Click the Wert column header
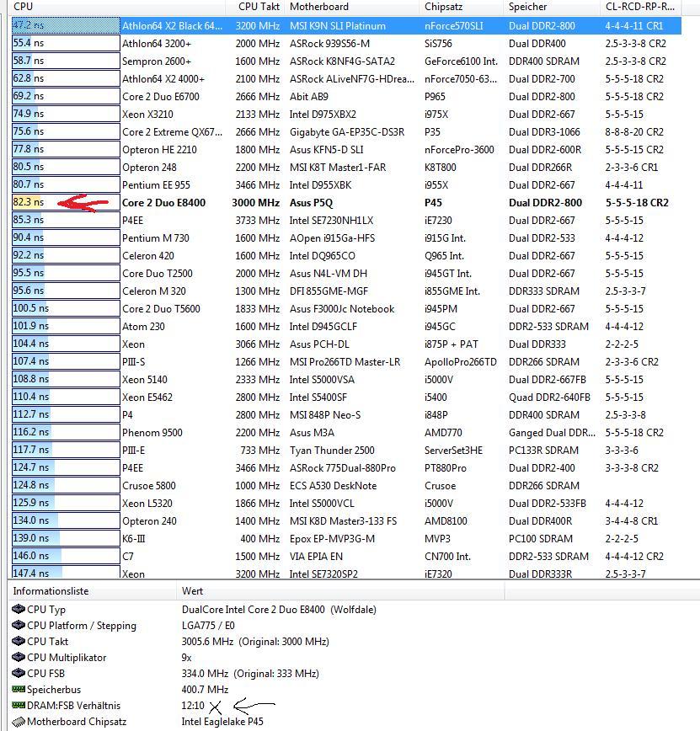Screen dimensions: 700x731 click(340, 590)
